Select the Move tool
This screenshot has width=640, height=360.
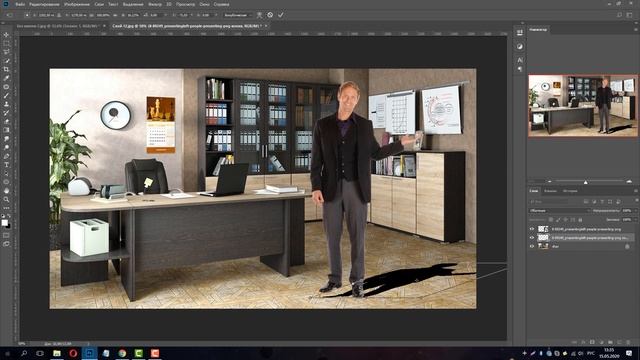point(6,35)
